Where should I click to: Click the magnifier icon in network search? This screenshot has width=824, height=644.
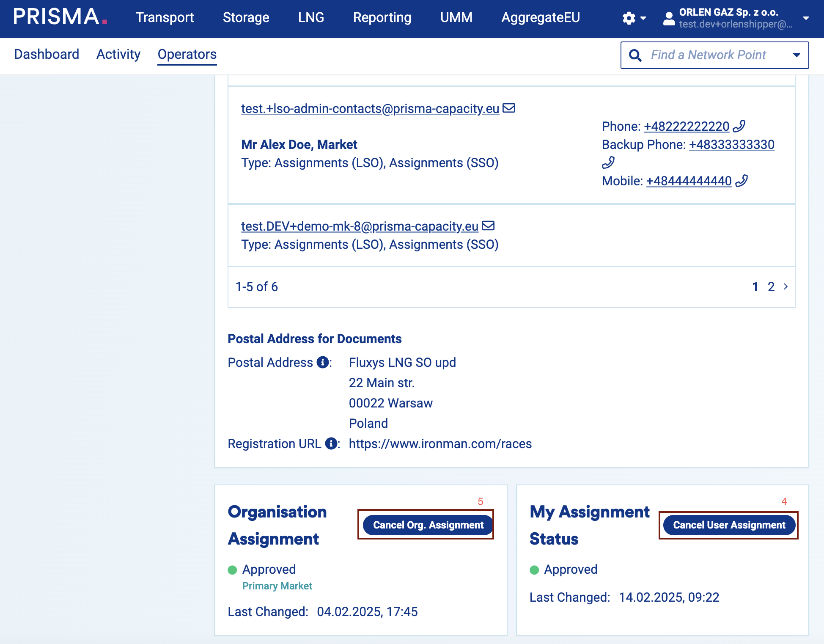635,55
